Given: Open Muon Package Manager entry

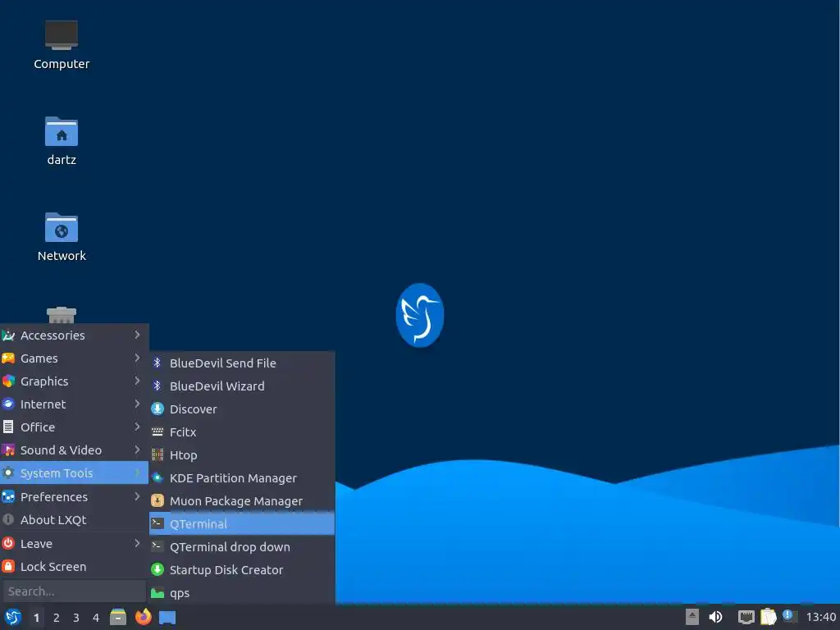Looking at the screenshot, I should coord(242,501).
